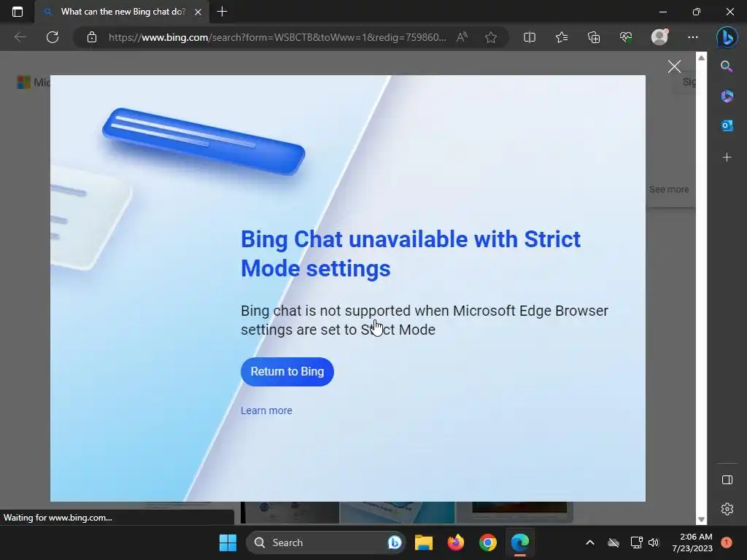The image size is (747, 560).
Task: Close the current Bing tab
Action: [198, 12]
